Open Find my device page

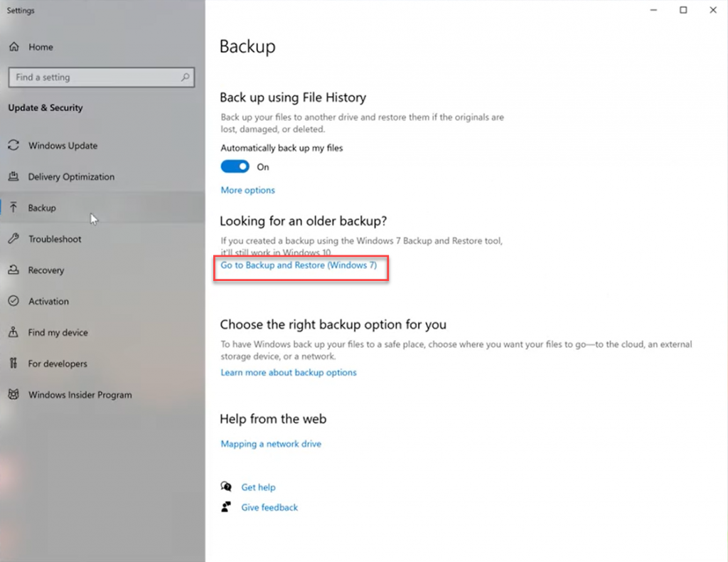coord(102,332)
